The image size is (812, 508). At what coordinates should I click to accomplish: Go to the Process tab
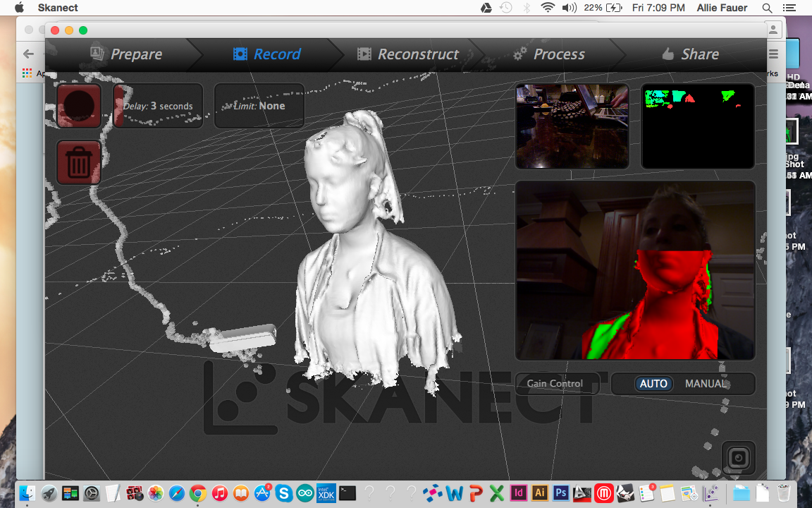point(549,54)
